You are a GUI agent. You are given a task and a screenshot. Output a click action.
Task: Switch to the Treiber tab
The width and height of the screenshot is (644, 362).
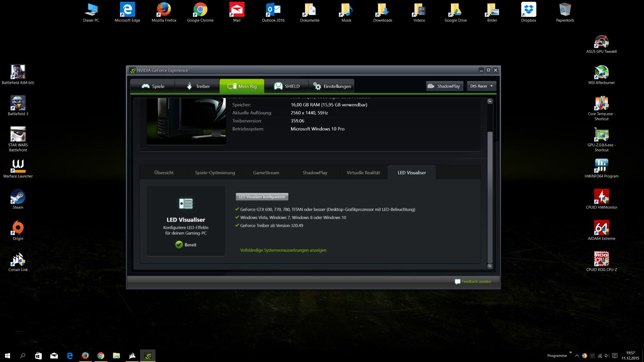click(198, 86)
